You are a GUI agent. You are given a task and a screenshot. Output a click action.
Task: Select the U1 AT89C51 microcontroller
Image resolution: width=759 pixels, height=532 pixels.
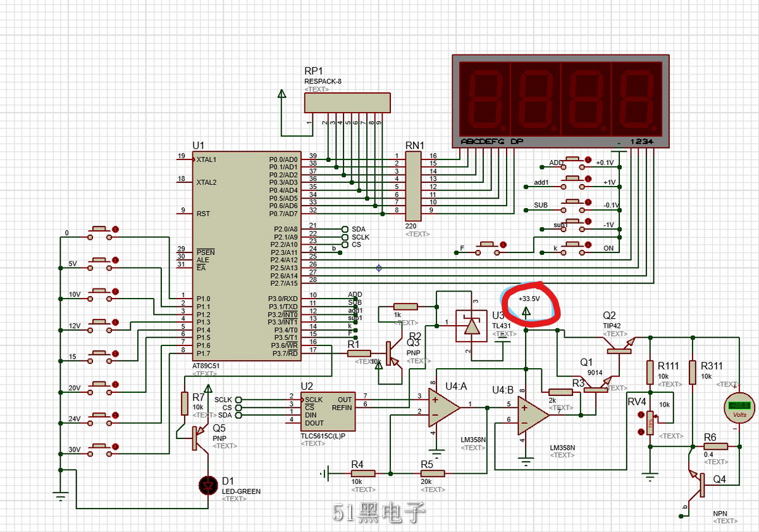pyautogui.click(x=247, y=256)
